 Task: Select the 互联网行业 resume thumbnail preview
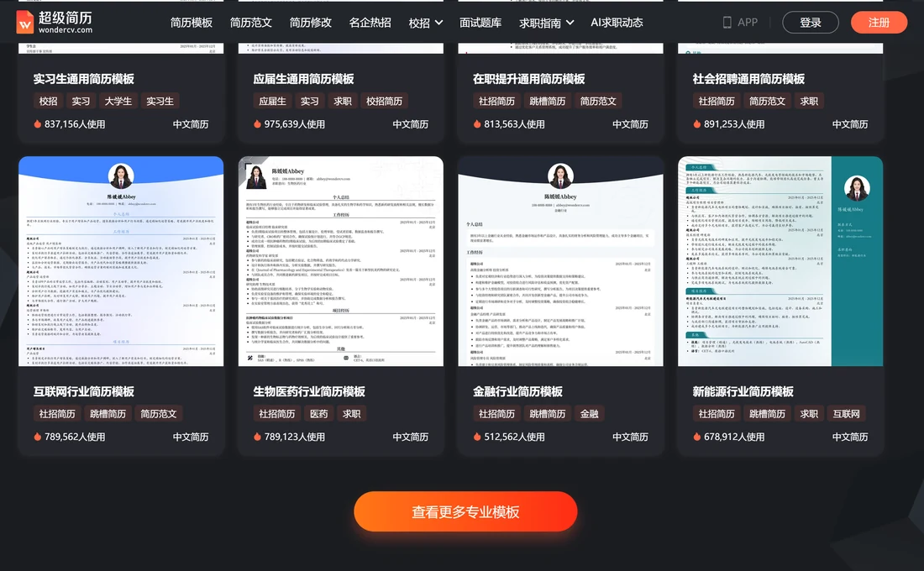121,261
